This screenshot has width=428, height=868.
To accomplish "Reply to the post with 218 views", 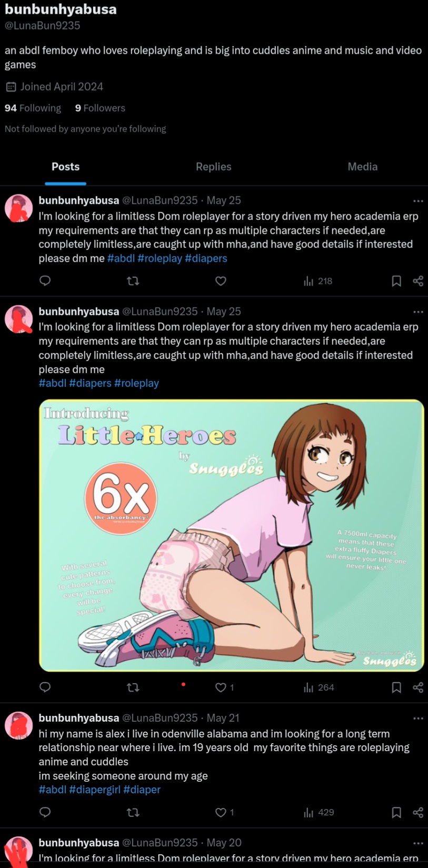I will click(45, 281).
